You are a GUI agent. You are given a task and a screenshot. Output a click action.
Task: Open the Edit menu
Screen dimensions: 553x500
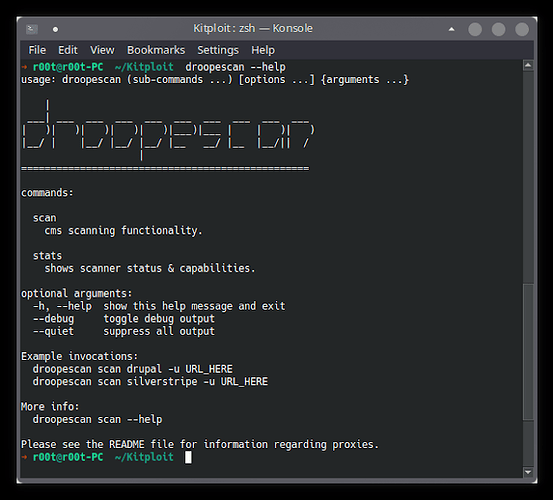(68, 50)
